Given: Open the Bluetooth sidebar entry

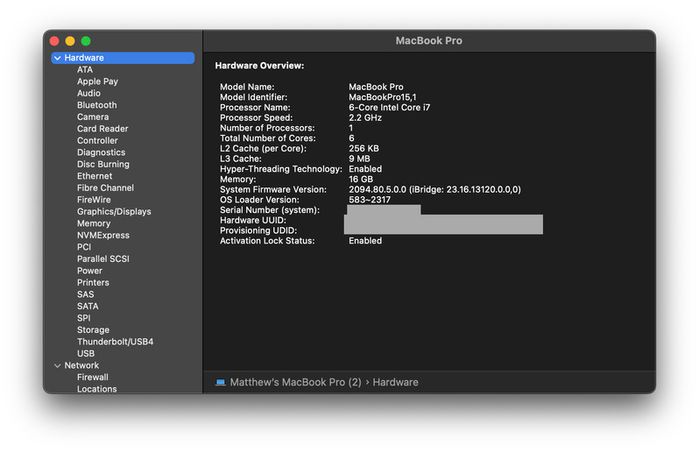Looking at the screenshot, I should tap(97, 105).
